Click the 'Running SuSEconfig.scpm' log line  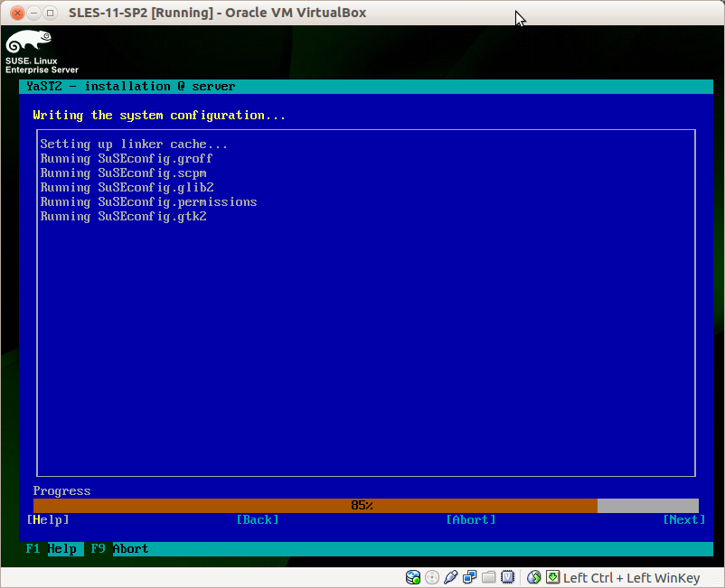point(124,173)
